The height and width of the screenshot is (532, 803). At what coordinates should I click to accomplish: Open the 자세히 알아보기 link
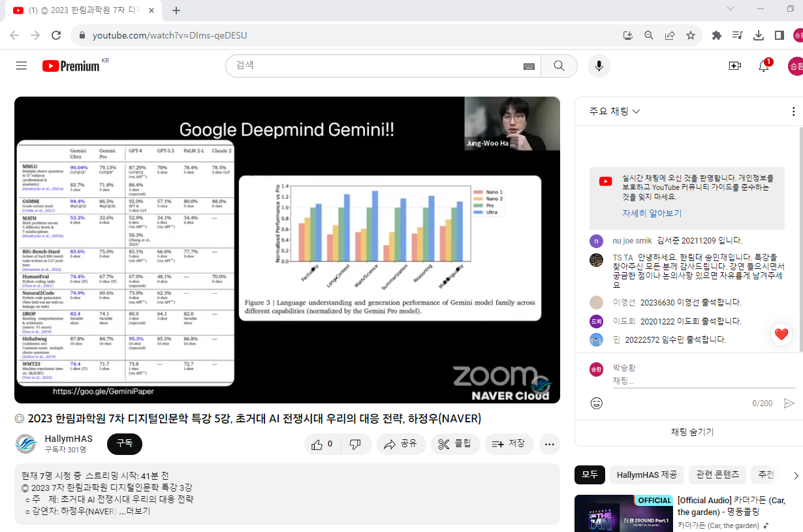(x=652, y=213)
